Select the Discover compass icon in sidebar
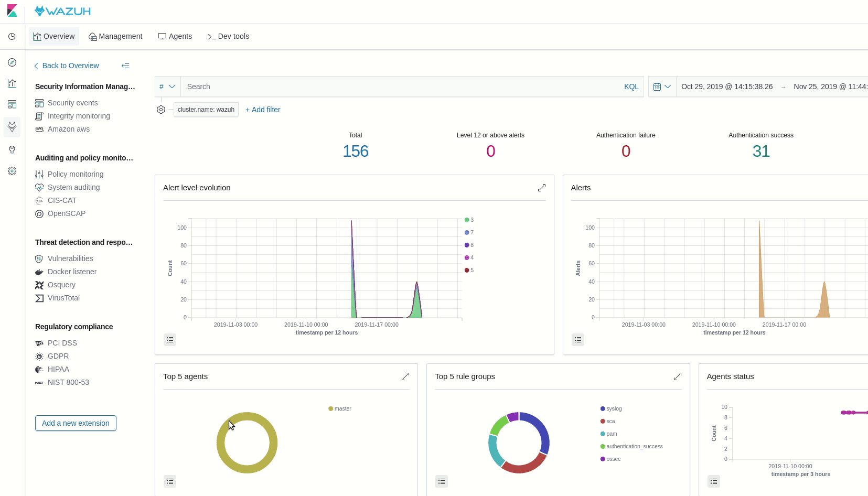The height and width of the screenshot is (496, 868). click(12, 62)
